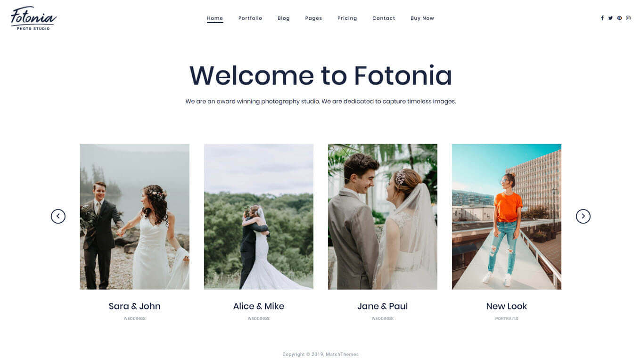Image resolution: width=641 pixels, height=364 pixels.
Task: Open the Pinterest social icon
Action: tap(619, 18)
